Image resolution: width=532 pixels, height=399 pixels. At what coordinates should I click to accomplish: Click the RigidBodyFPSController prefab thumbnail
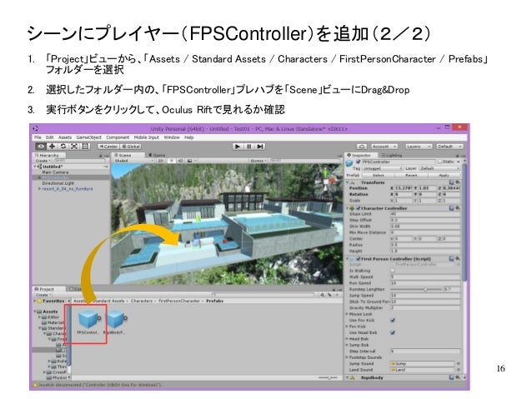(115, 319)
